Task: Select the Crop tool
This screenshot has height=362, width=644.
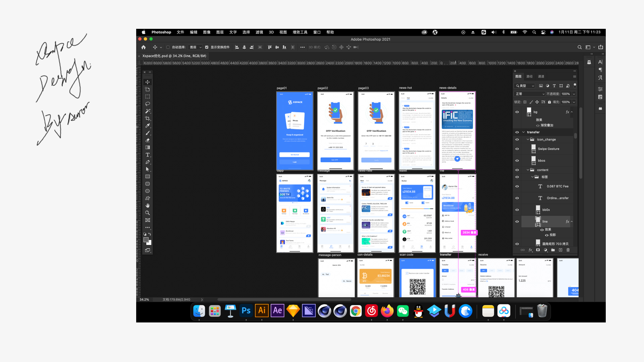Action: tap(147, 118)
